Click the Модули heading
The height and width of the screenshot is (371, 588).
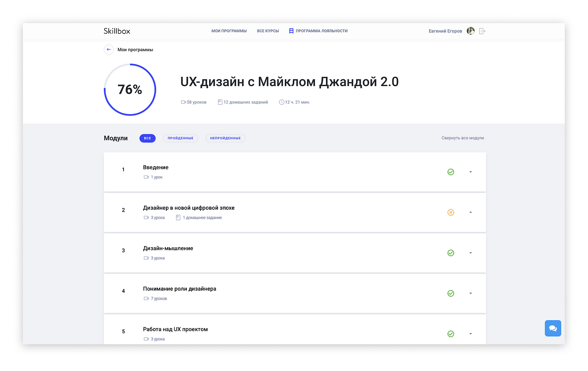tap(116, 138)
